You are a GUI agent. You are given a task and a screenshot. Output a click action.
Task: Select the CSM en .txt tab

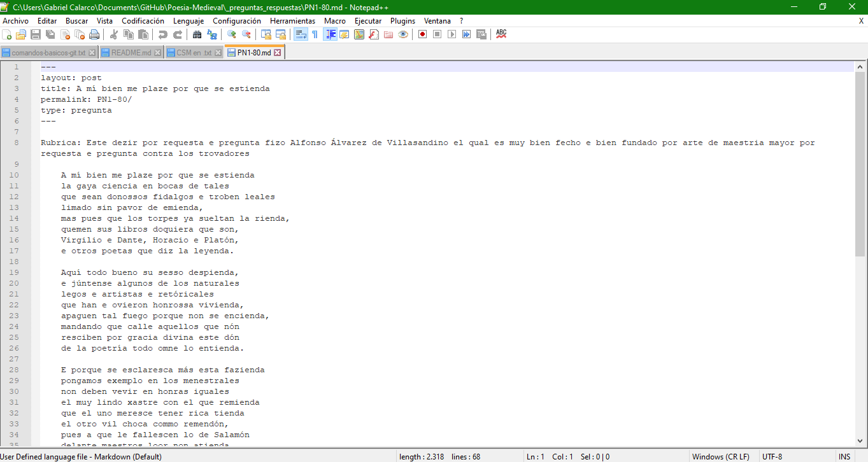[193, 53]
